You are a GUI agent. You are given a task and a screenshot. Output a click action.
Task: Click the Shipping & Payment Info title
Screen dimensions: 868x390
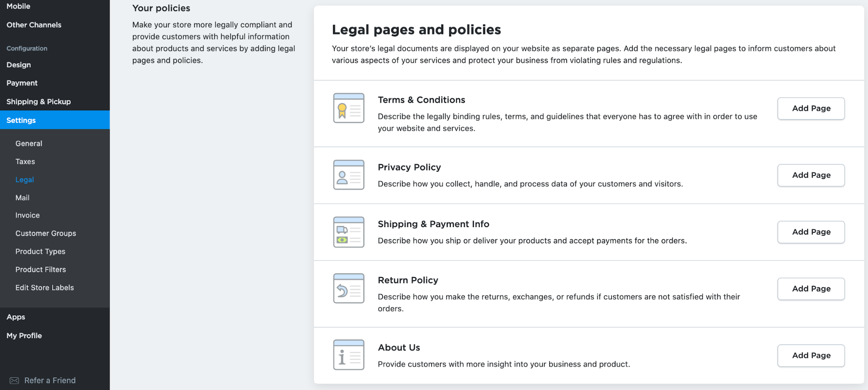point(433,224)
